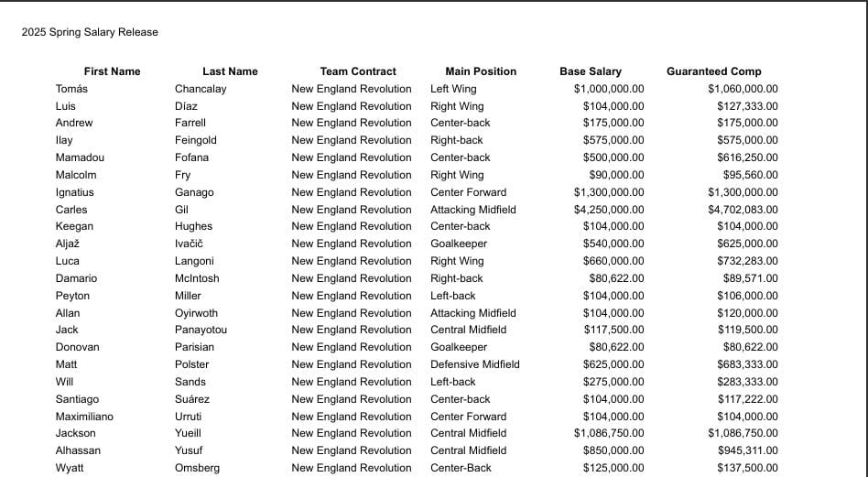This screenshot has height=477, width=868.
Task: Click the Main Position column header
Action: coord(481,71)
